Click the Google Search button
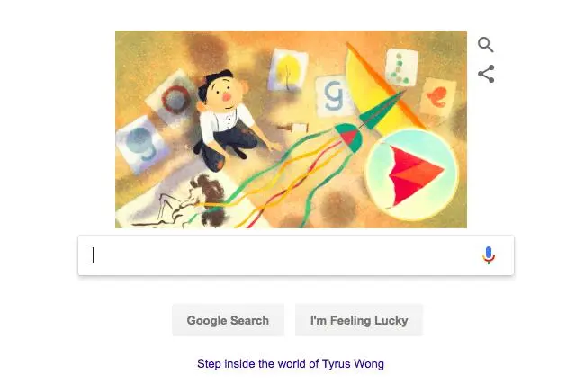 tap(228, 320)
